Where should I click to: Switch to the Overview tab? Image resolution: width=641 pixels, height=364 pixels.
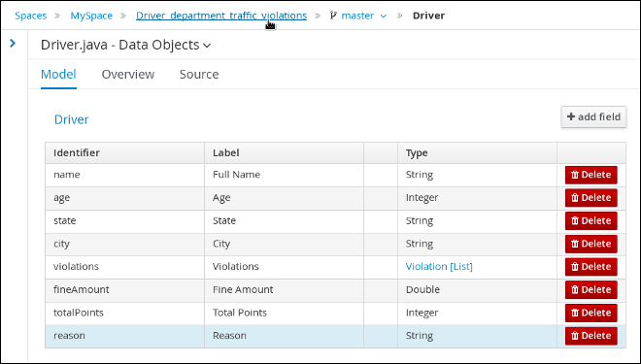[x=128, y=75]
